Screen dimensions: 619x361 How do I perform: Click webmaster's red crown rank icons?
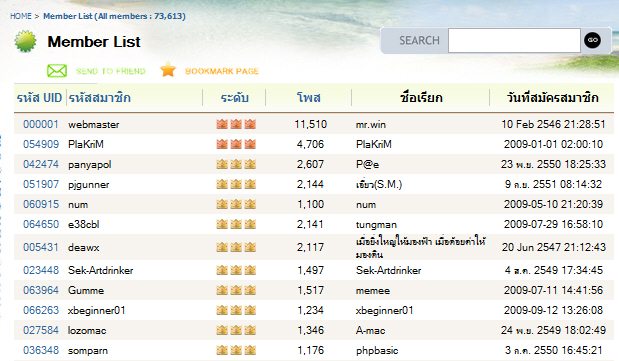click(236, 124)
